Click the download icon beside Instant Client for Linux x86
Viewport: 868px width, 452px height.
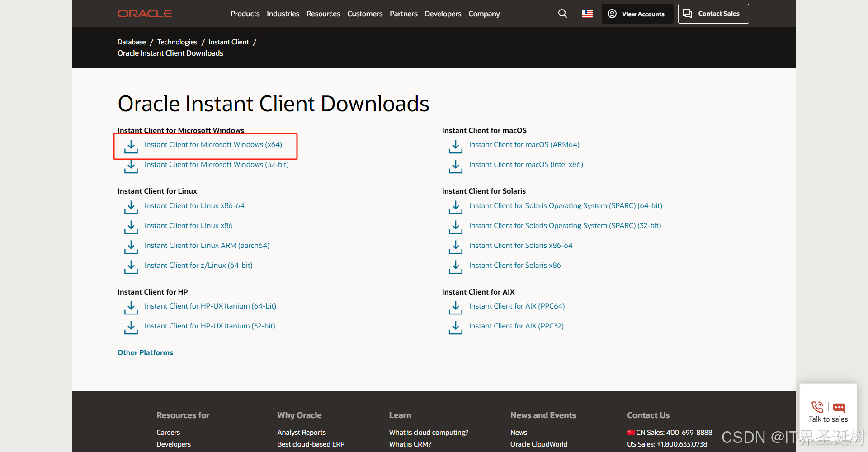click(131, 227)
